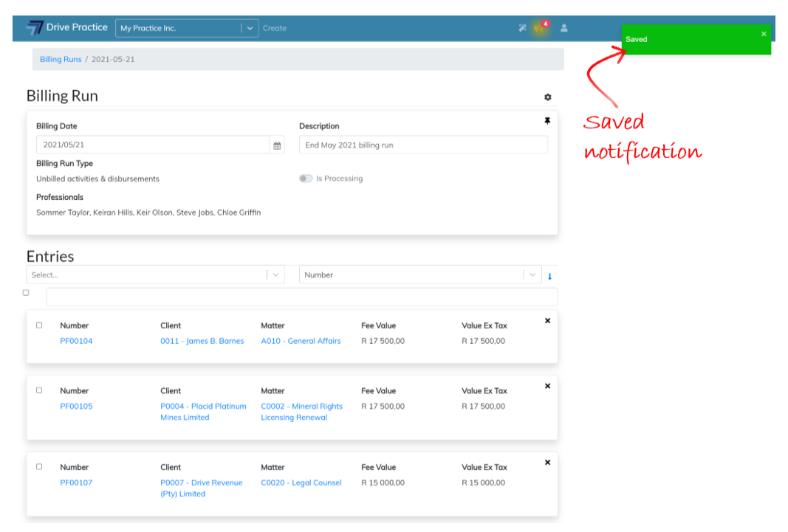This screenshot has height=532, width=788.
Task: Go to Billing Runs breadcrumb
Action: (x=61, y=59)
